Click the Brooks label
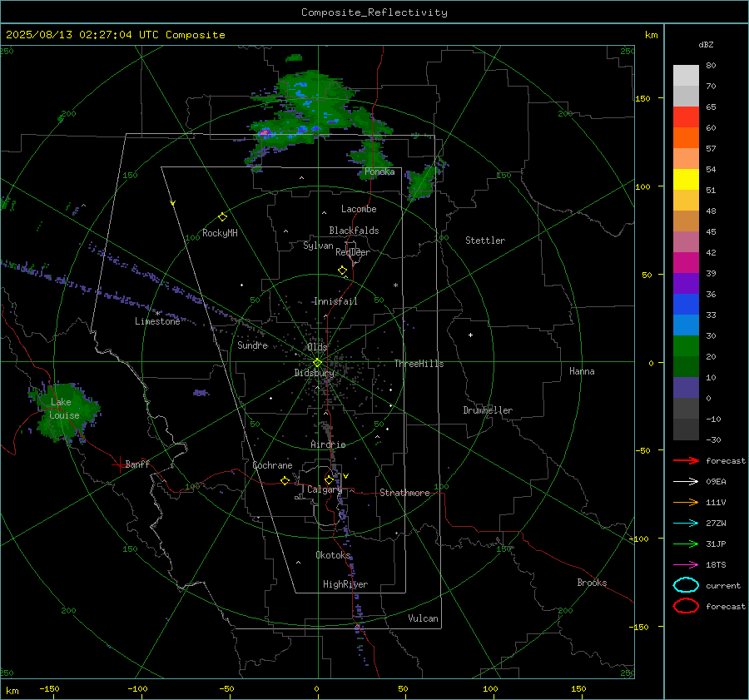 click(x=592, y=583)
